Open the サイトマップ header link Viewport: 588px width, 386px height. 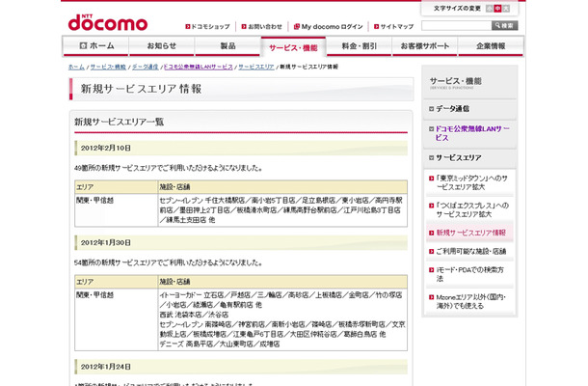click(x=393, y=27)
